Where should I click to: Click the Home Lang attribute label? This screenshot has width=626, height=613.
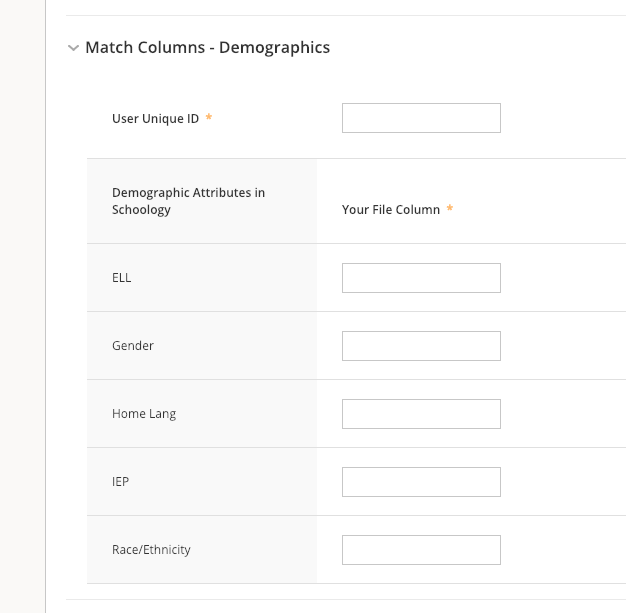coord(144,414)
